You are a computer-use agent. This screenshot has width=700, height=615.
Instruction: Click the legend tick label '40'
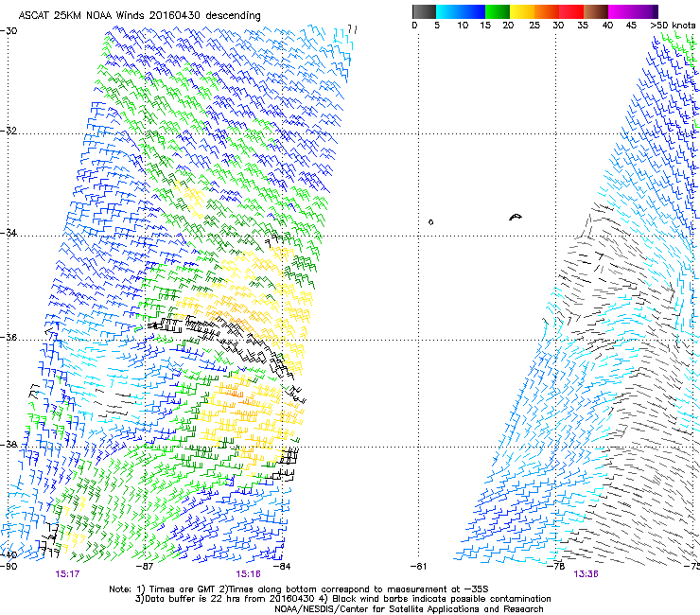(x=607, y=26)
